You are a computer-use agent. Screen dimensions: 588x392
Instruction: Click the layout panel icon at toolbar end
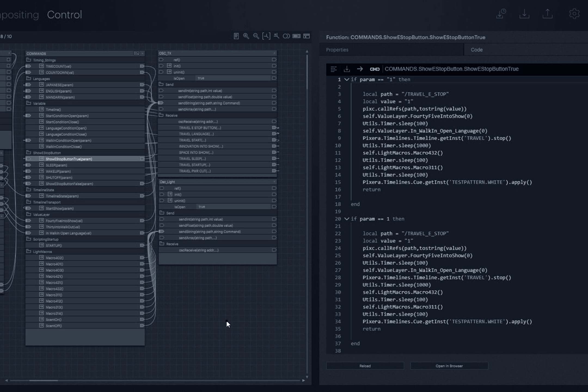point(307,36)
